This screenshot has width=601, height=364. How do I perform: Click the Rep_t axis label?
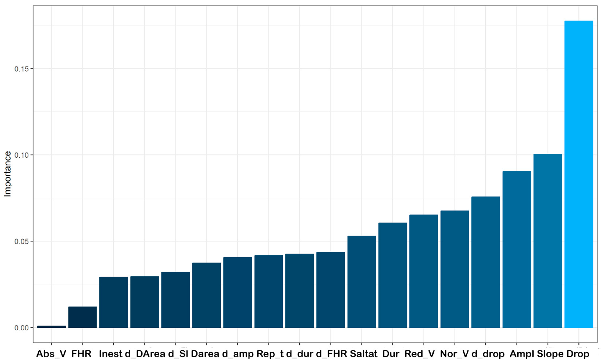click(x=270, y=354)
